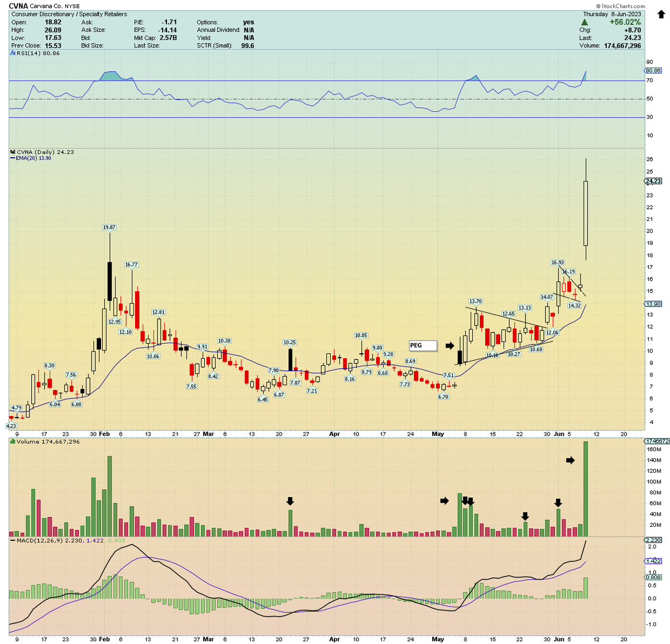Click the candlestick legend icon beside CVNA (Daily)
Image resolution: width=670 pixels, height=644 pixels.
pos(12,152)
